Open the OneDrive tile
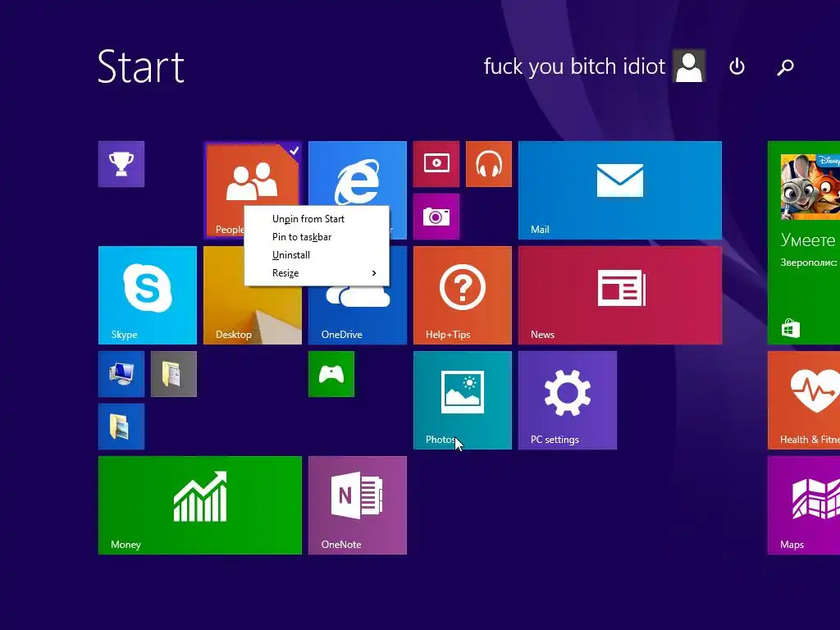 click(358, 316)
